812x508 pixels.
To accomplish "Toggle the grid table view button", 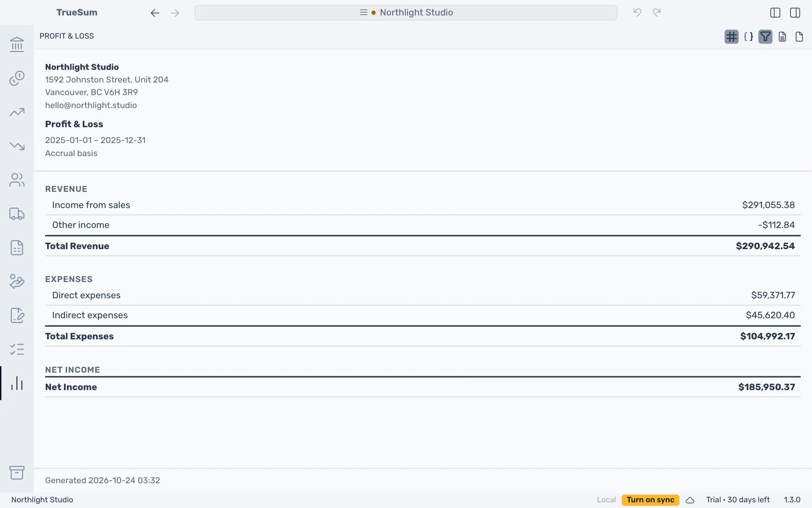I will point(732,37).
